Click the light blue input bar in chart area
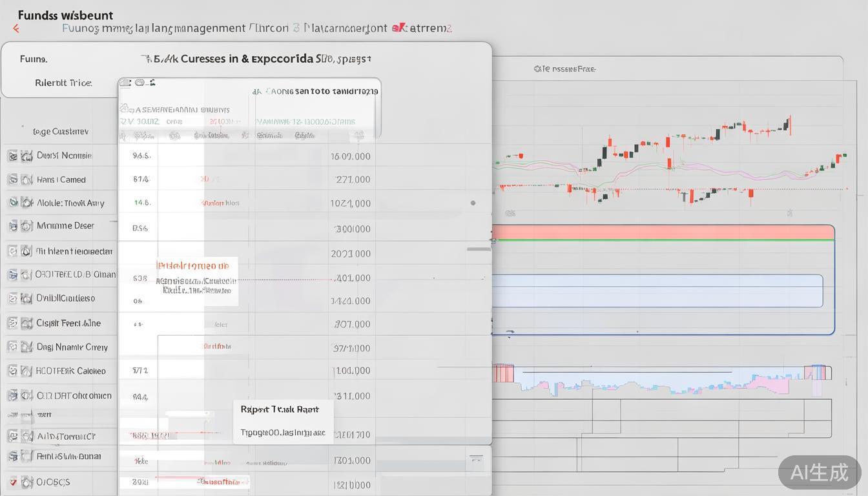The image size is (868, 496). 657,291
